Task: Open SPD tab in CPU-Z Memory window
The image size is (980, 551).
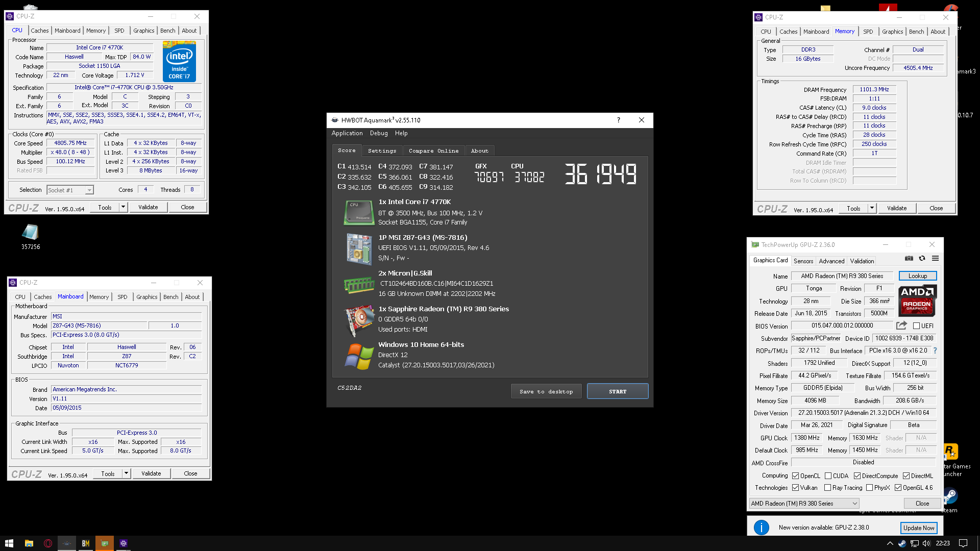Action: tap(868, 32)
